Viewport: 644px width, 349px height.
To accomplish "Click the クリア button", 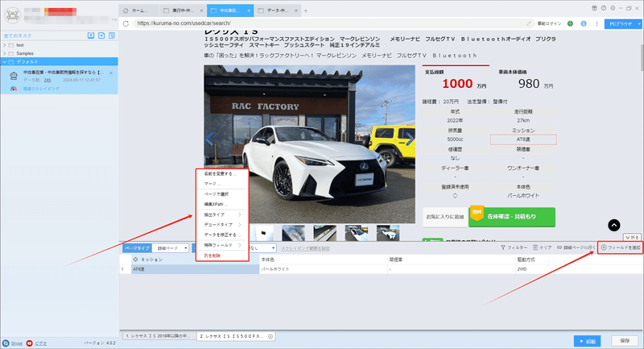I will click(x=542, y=247).
